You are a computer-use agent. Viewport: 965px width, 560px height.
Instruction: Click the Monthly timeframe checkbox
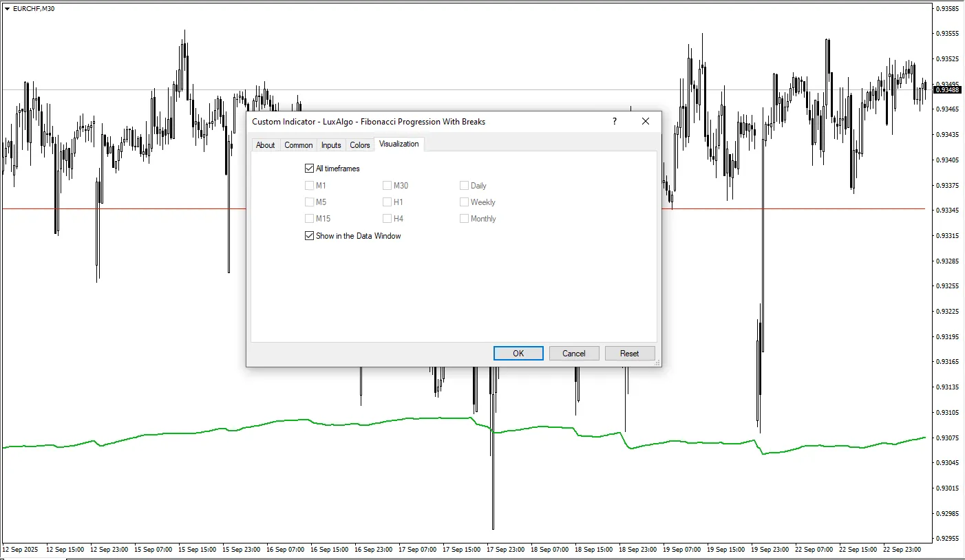click(464, 218)
